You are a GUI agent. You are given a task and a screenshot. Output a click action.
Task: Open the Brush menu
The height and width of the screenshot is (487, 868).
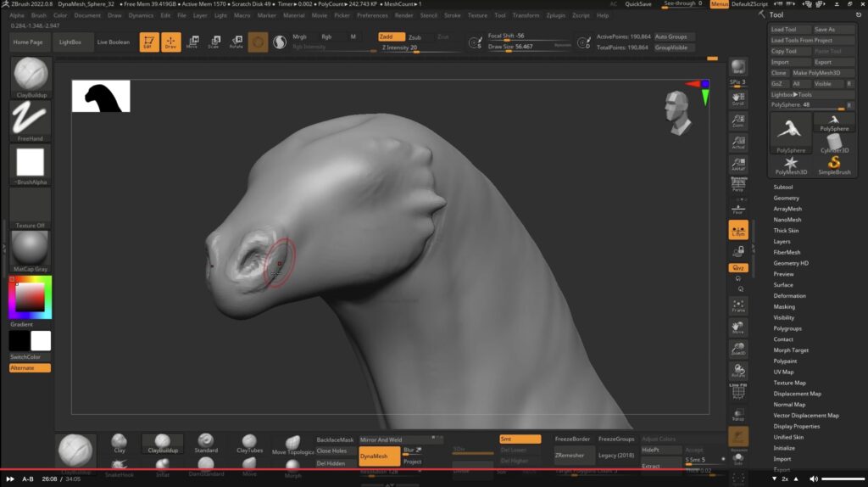tap(39, 15)
